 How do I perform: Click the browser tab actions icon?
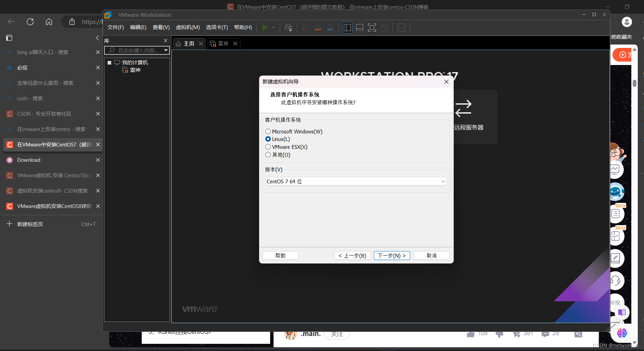(x=9, y=38)
